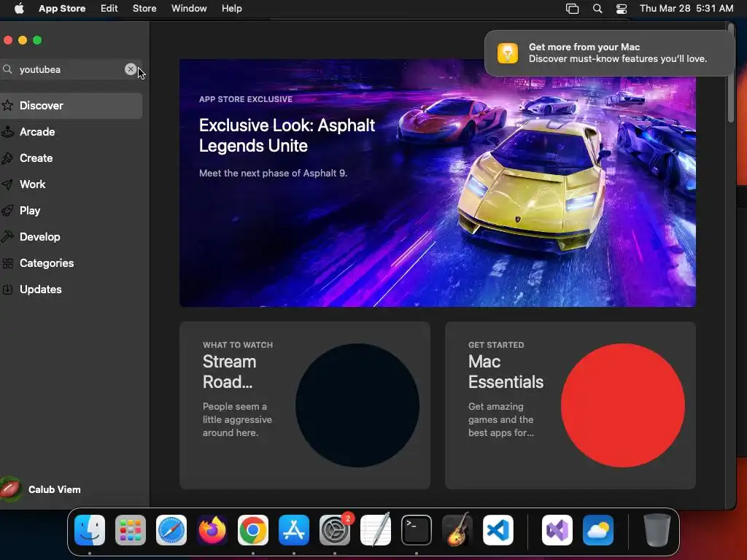Click the Categories grid icon
Screen dimensions: 747x560
7,262
